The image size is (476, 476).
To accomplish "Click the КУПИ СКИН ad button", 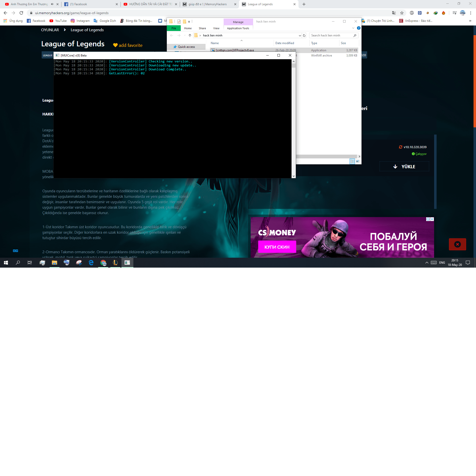I will coord(277,247).
